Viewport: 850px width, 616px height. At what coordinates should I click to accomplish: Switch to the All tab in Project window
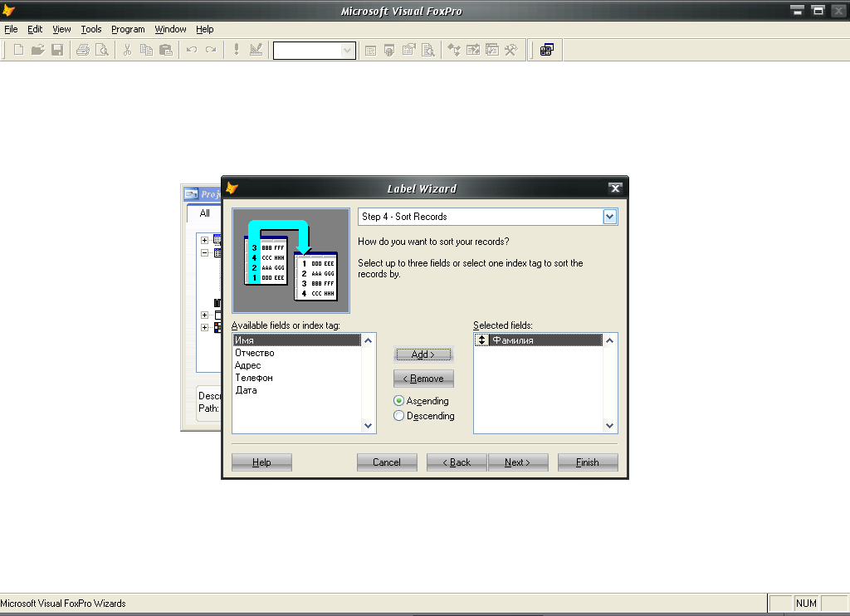pos(204,213)
